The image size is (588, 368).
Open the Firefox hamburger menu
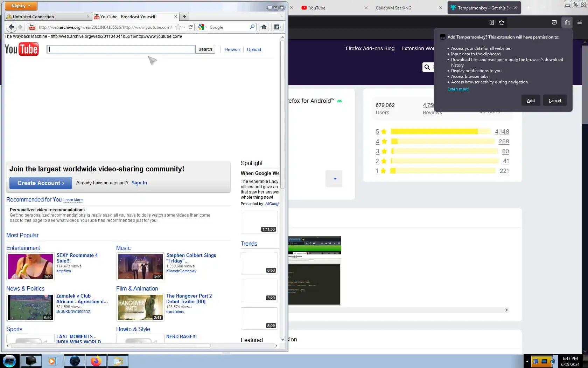[580, 22]
